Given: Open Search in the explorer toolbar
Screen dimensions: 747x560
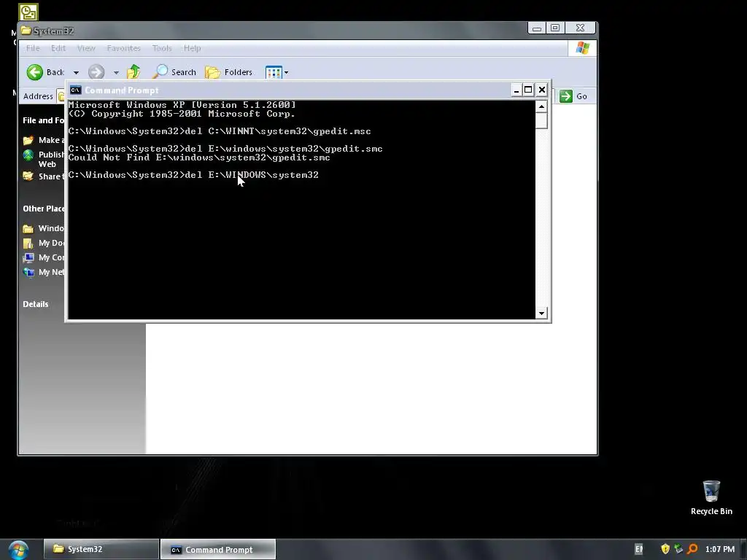Looking at the screenshot, I should coord(174,72).
